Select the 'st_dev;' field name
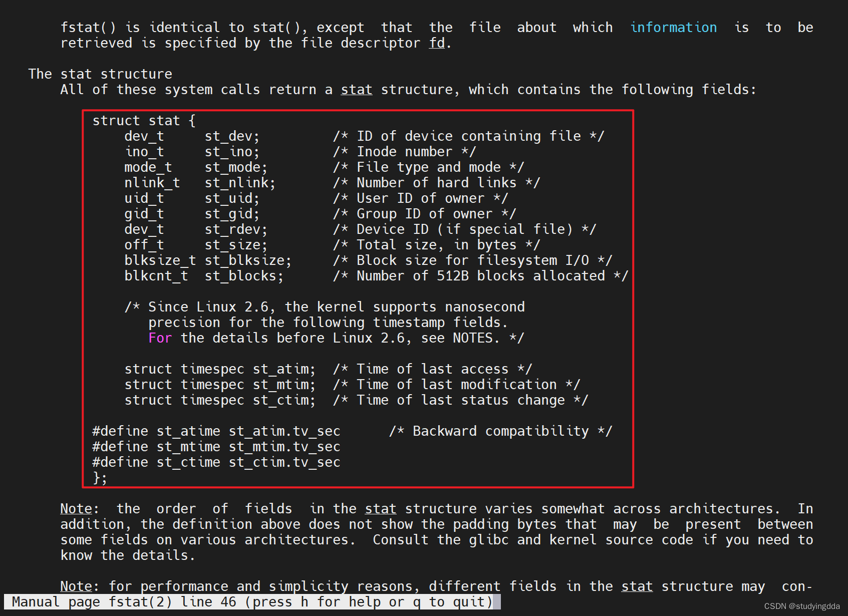The image size is (848, 616). click(232, 136)
